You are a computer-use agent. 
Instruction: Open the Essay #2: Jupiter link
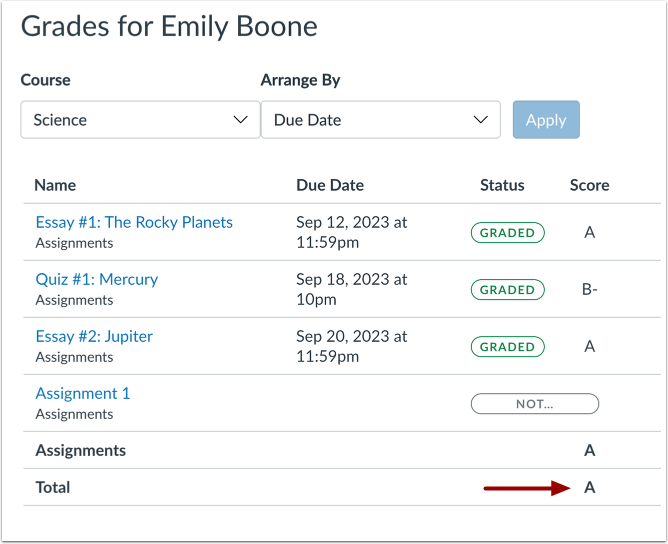pyautogui.click(x=94, y=336)
